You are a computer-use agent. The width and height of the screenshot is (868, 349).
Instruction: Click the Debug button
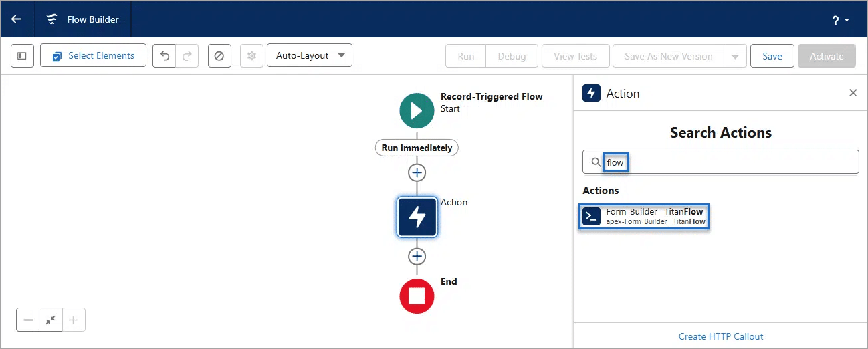(x=512, y=56)
